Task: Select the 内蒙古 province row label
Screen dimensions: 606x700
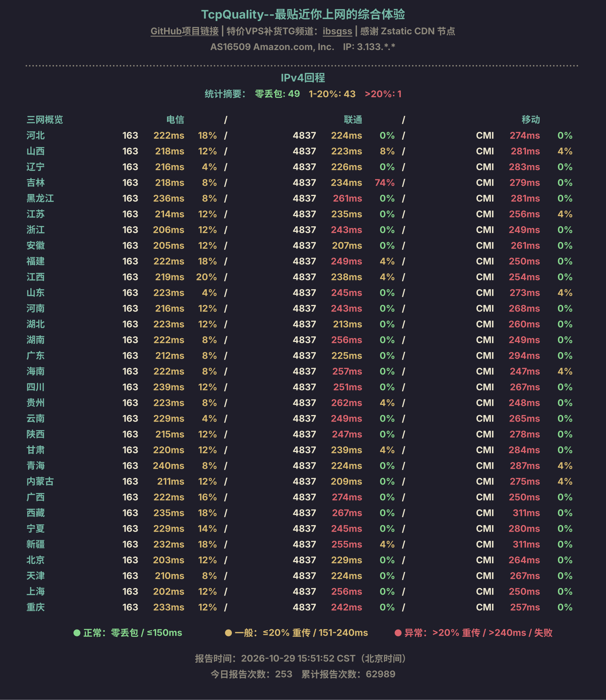Action: 40,481
